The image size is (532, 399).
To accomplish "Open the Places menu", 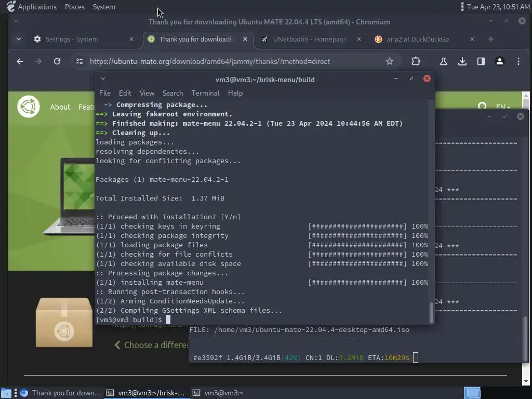I will [x=75, y=7].
